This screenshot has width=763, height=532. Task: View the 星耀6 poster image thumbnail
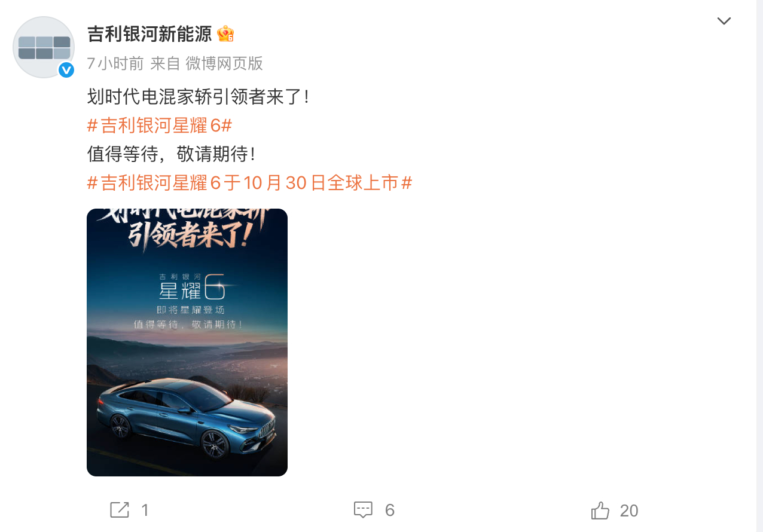[x=187, y=343]
